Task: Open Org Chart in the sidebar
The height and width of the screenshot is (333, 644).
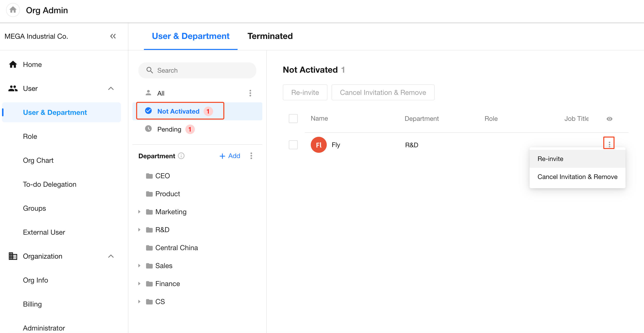Action: (38, 160)
